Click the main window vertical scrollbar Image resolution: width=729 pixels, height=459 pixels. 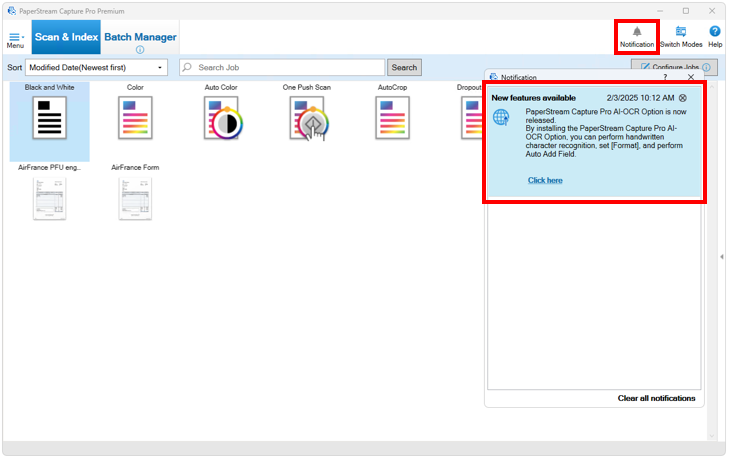tap(711, 260)
